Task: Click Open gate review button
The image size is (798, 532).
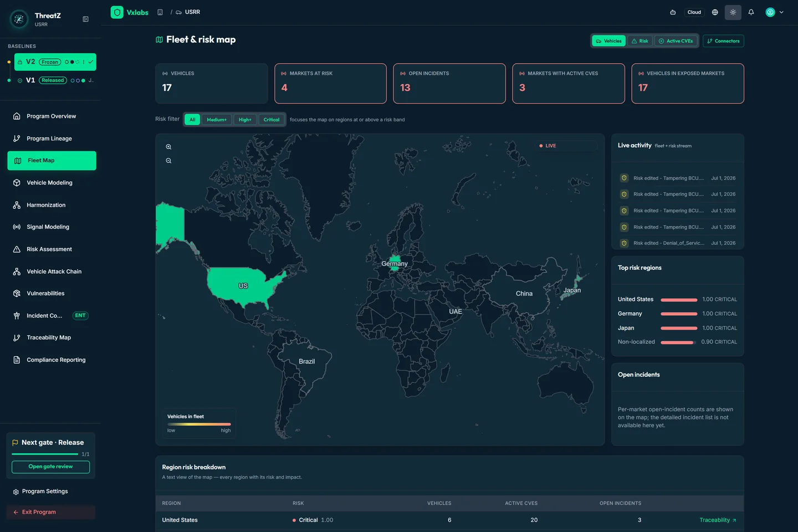Action: click(50, 467)
